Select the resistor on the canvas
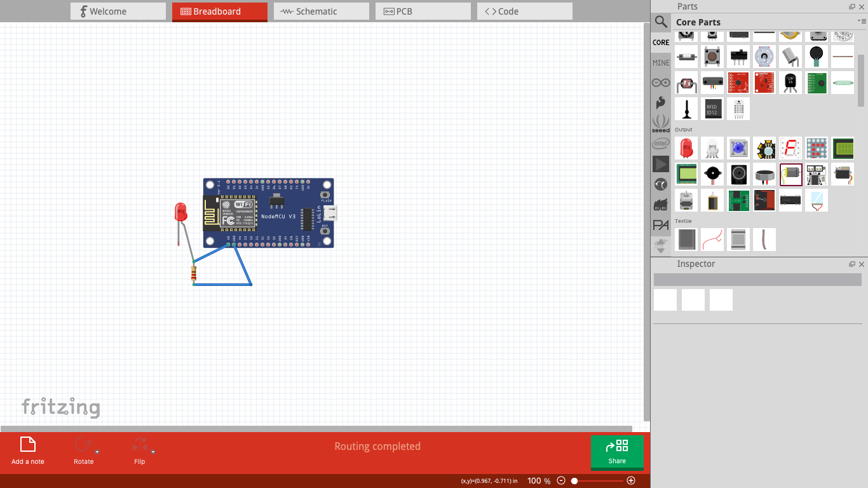 194,274
